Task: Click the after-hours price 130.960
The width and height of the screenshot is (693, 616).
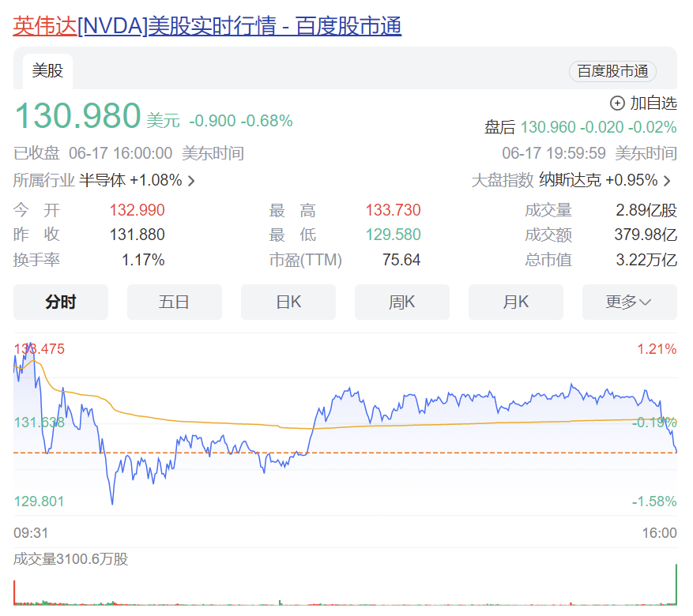Action: coord(548,127)
